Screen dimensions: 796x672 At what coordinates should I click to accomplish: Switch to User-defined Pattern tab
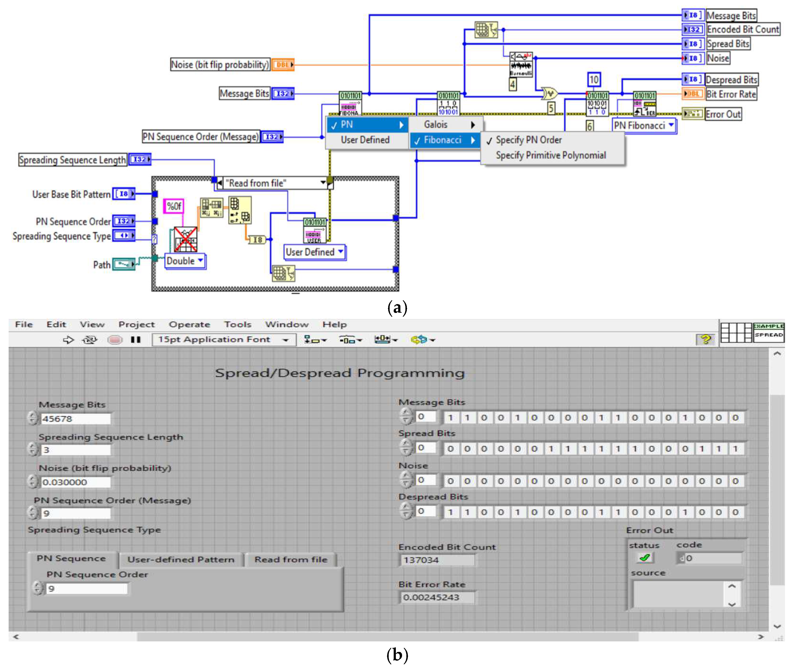coord(181,560)
